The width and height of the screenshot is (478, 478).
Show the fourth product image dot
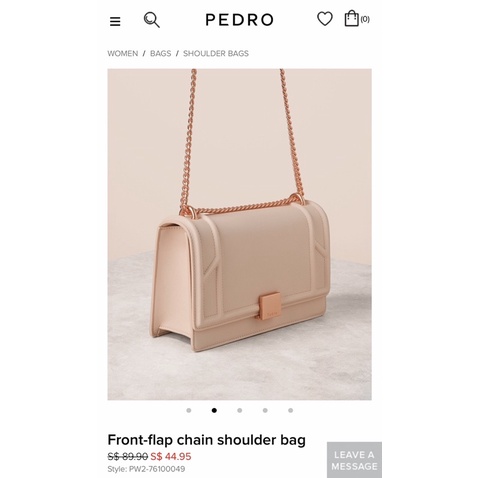[265, 410]
